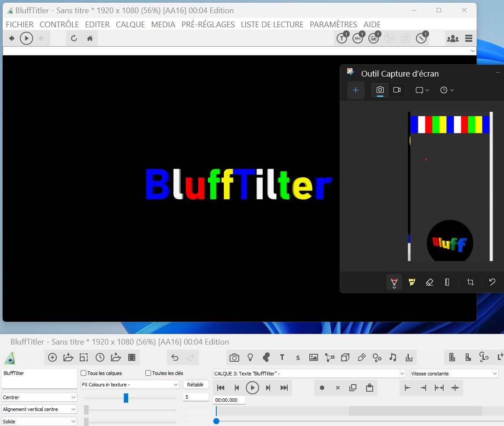
Task: Add a sketch layer using the pencil icon
Action: (x=361, y=357)
